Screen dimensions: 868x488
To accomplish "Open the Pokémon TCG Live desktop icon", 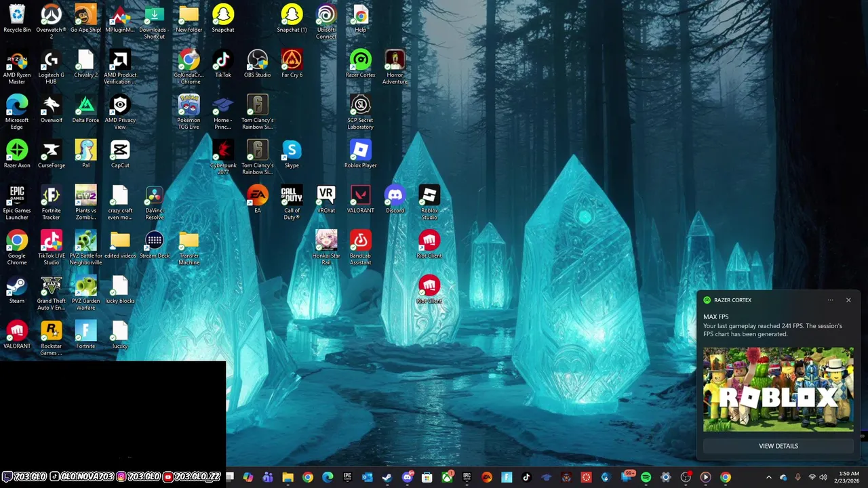I will pos(189,112).
